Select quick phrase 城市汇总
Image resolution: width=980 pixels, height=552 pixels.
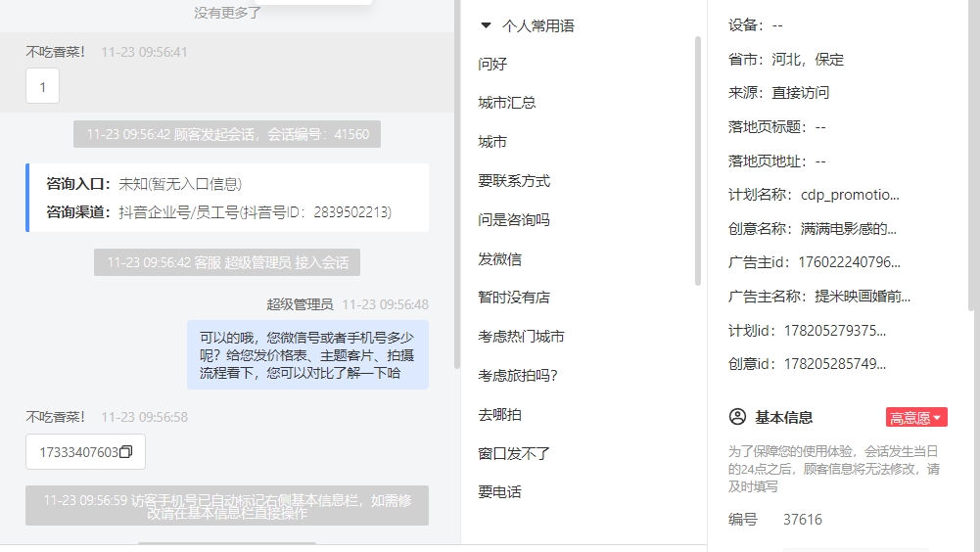tap(507, 103)
